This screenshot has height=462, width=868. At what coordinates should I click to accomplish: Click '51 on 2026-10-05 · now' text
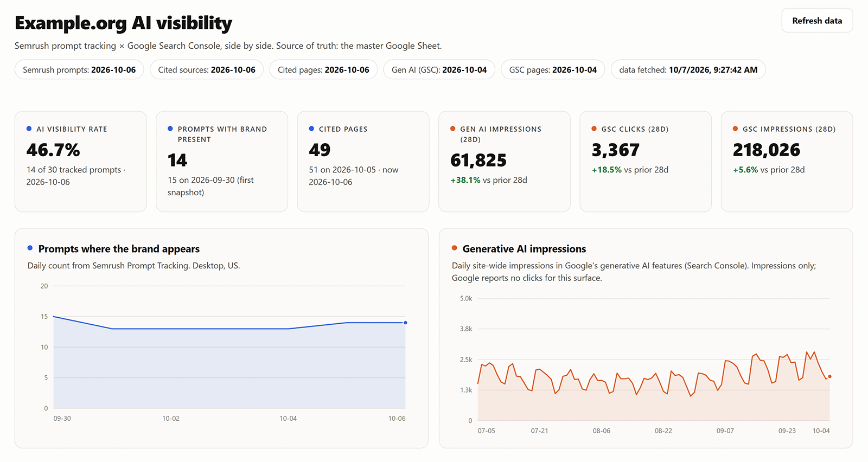pos(354,170)
